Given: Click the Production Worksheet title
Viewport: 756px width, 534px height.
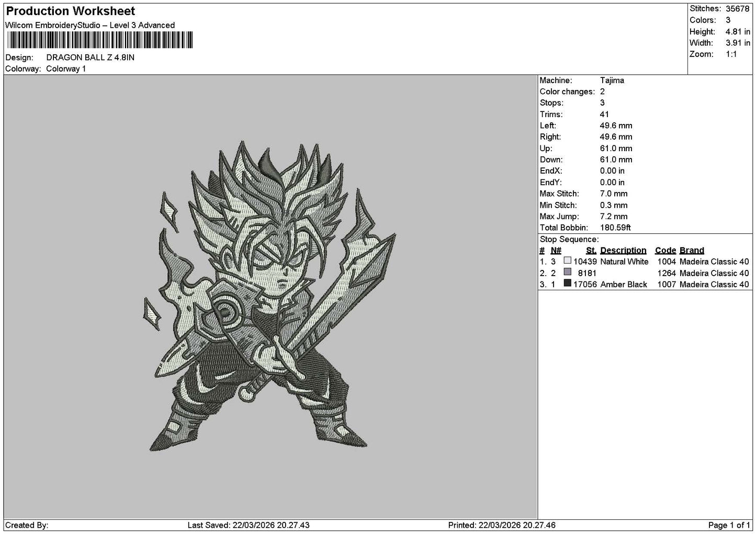Looking at the screenshot, I should (x=71, y=11).
